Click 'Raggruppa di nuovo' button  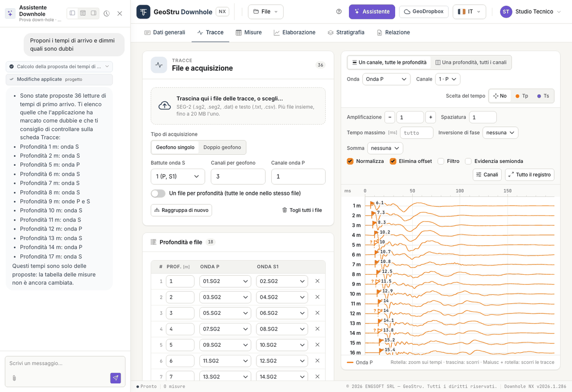click(x=181, y=210)
